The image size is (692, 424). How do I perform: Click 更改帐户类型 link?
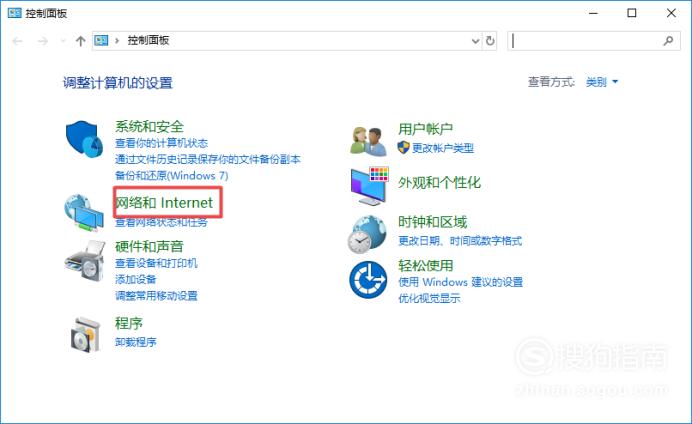(443, 148)
